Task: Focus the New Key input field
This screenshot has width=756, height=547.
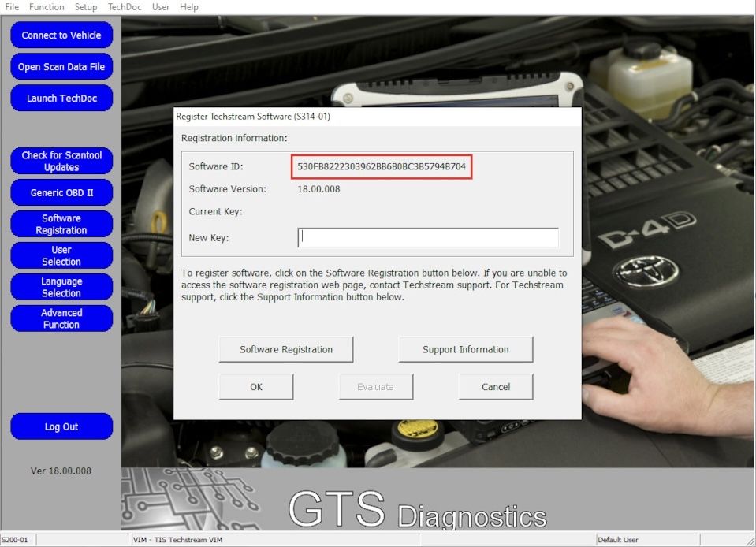Action: coord(428,237)
